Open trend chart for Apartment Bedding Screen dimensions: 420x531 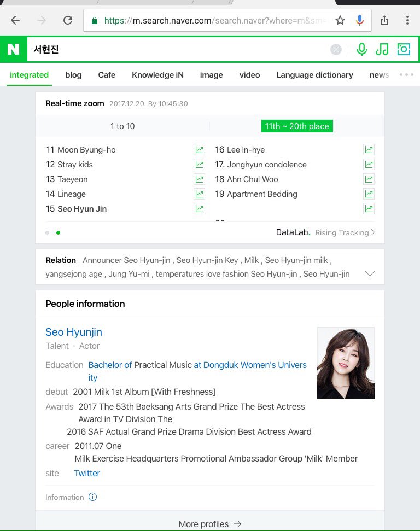tap(369, 194)
